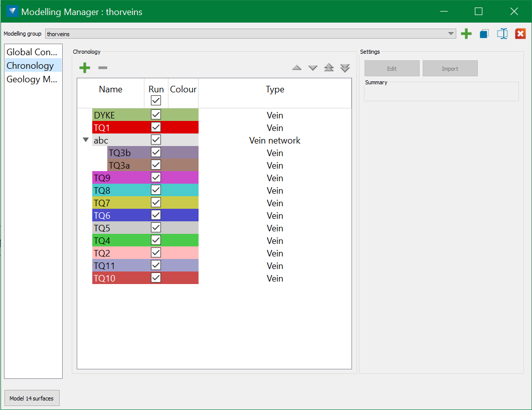This screenshot has width=532, height=410.
Task: Toggle the Run checkbox for TQ9
Action: (x=156, y=177)
